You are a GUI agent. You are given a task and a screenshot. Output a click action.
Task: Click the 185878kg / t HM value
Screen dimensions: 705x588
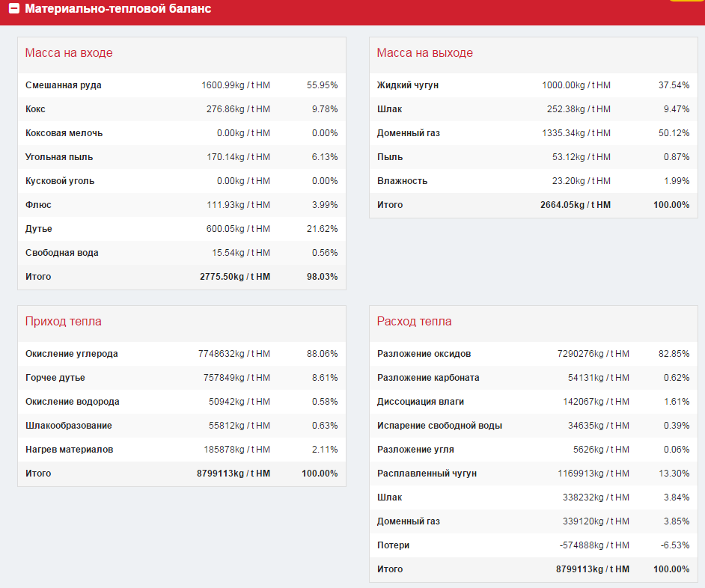click(237, 450)
